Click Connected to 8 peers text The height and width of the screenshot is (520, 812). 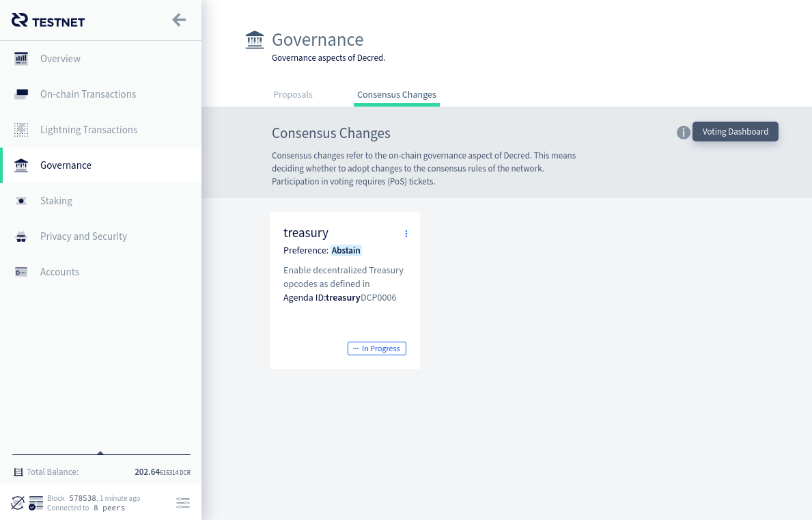86,508
